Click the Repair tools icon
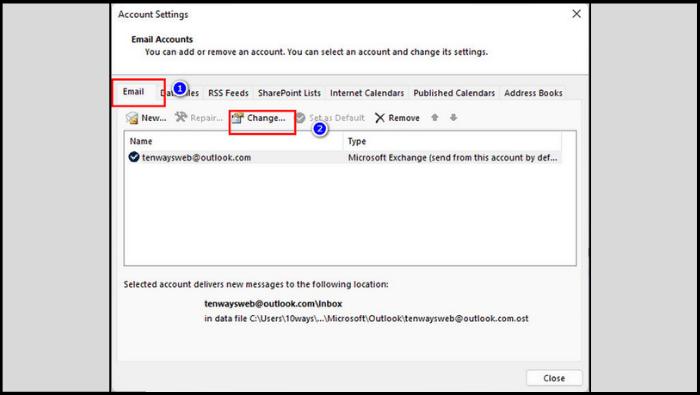Image resolution: width=700 pixels, height=395 pixels. [x=181, y=117]
